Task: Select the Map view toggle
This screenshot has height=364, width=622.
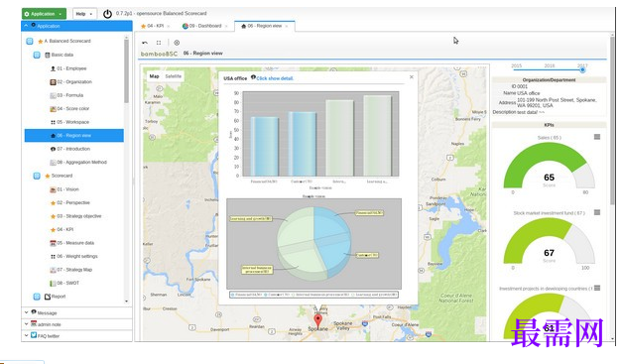Action: tap(154, 76)
